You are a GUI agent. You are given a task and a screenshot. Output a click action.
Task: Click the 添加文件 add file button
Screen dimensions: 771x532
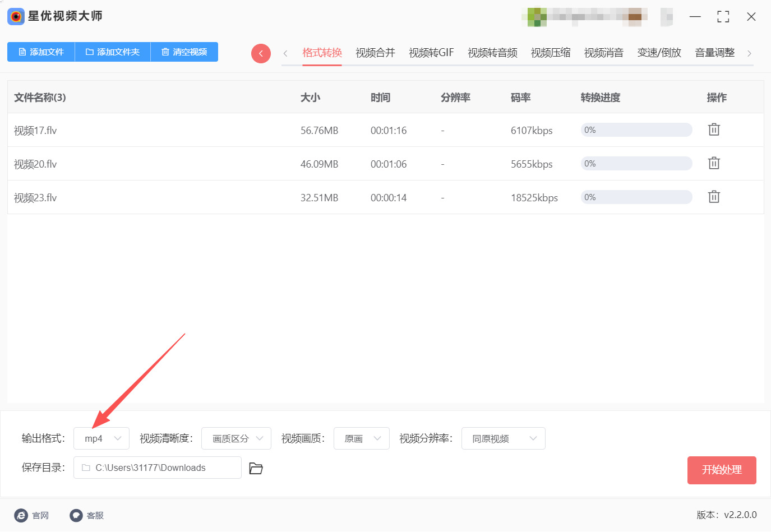point(41,52)
